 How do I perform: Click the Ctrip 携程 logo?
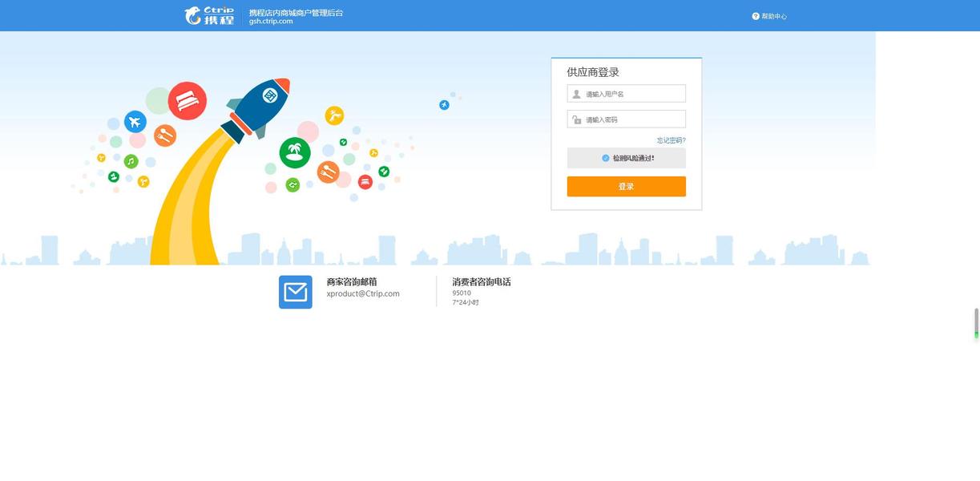pos(209,15)
